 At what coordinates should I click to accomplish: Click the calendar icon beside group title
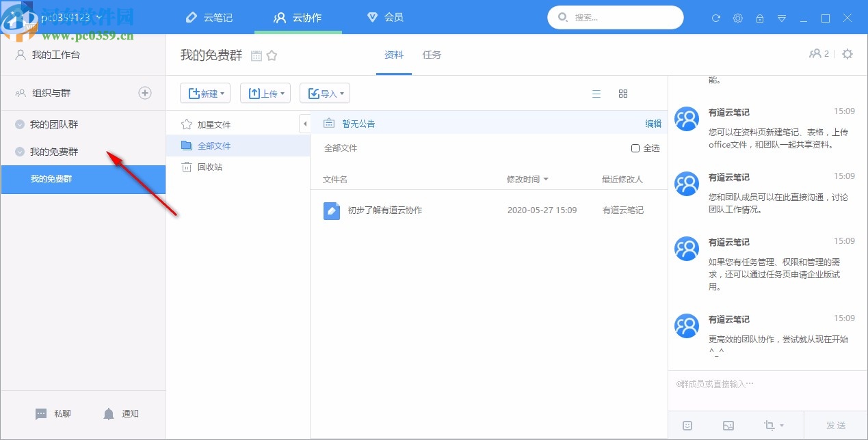[257, 56]
